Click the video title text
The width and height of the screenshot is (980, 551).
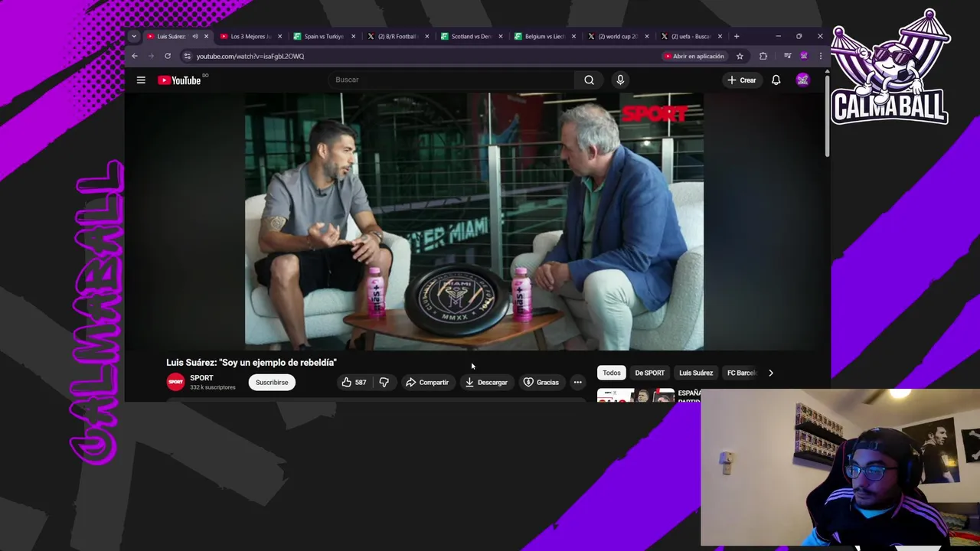click(x=251, y=362)
